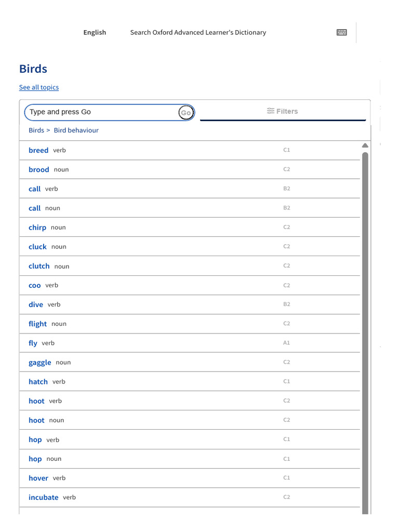Open the English language dropdown
The height and width of the screenshot is (532, 399).
(x=95, y=32)
